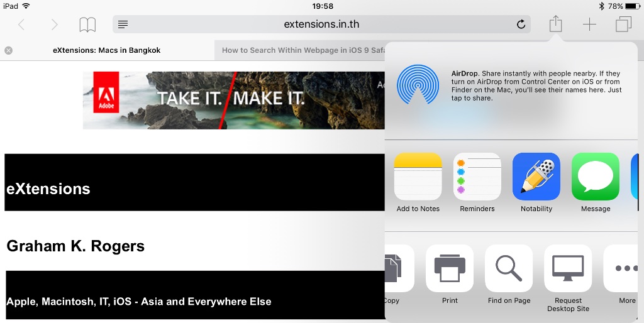Viewport: 644px width, 323px height.
Task: Tap the Apple, Macintosh, IT, iOS tagline
Action: (x=139, y=302)
